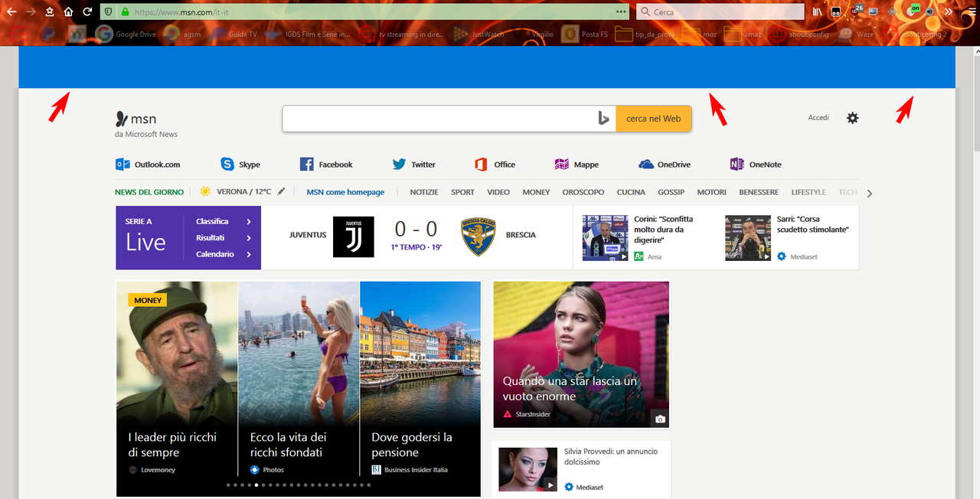Open the Office shortcut

click(x=495, y=165)
